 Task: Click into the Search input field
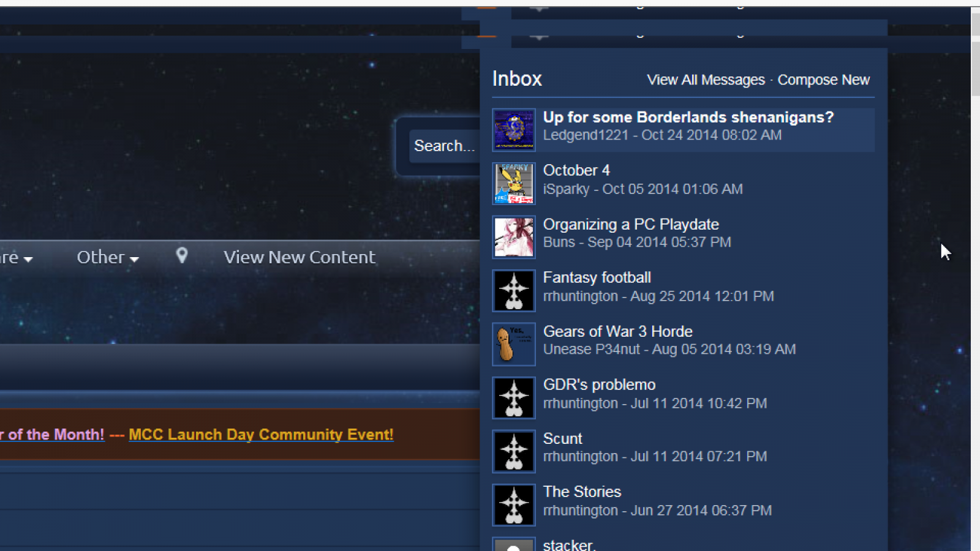(445, 146)
